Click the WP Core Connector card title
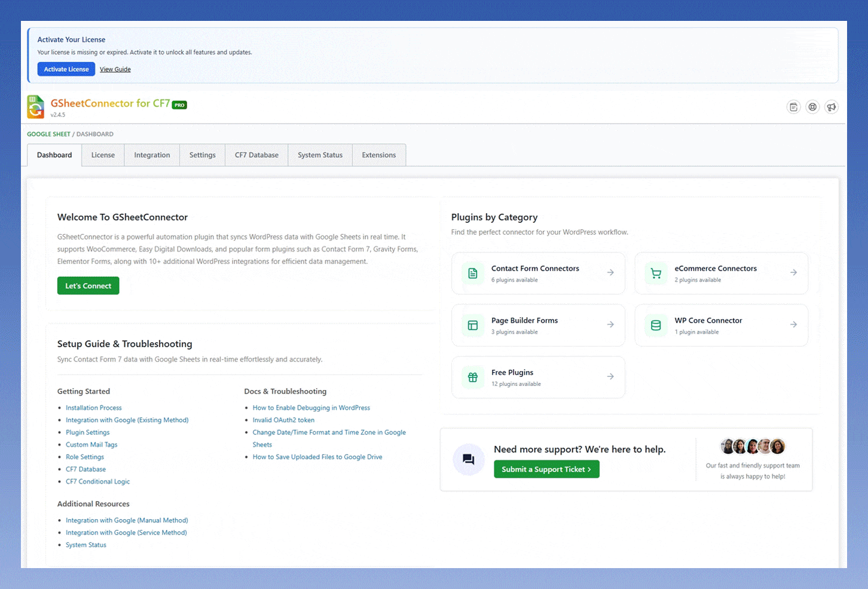Screen dimensions: 868x589 pos(708,321)
